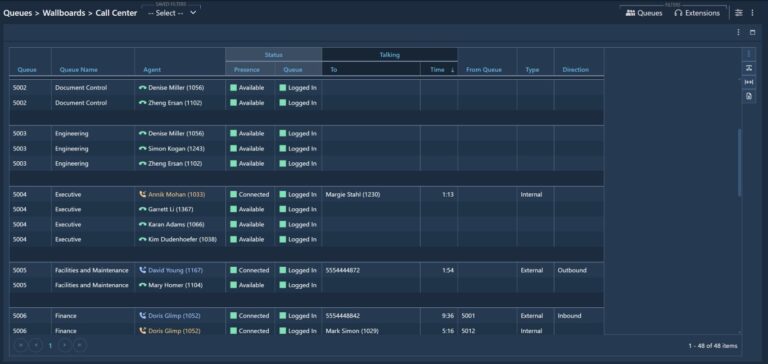The image size is (768, 364).
Task: Click the From Queue 5001 cell
Action: click(x=468, y=316)
